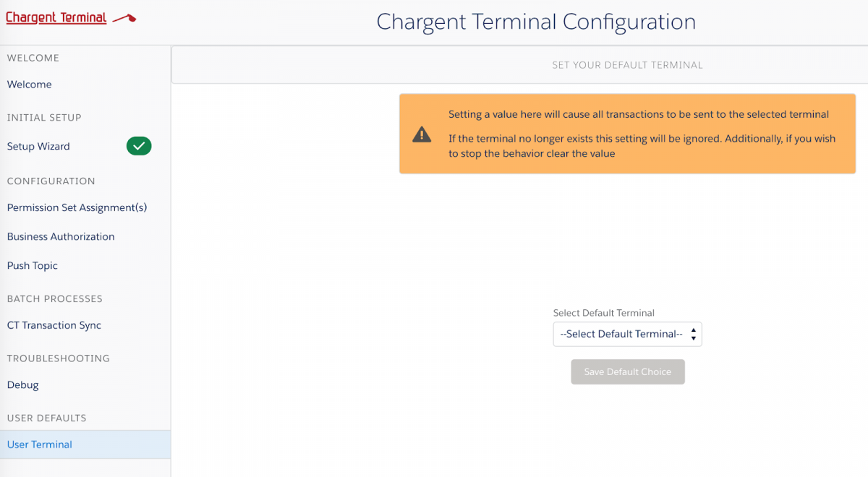Image resolution: width=868 pixels, height=477 pixels.
Task: Navigate to Business Authorization
Action: [x=61, y=237]
